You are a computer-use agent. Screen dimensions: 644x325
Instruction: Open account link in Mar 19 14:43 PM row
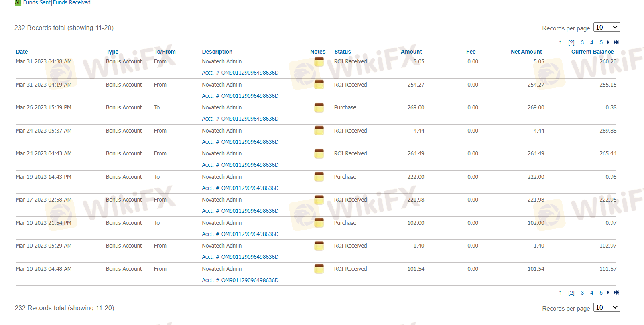click(240, 188)
